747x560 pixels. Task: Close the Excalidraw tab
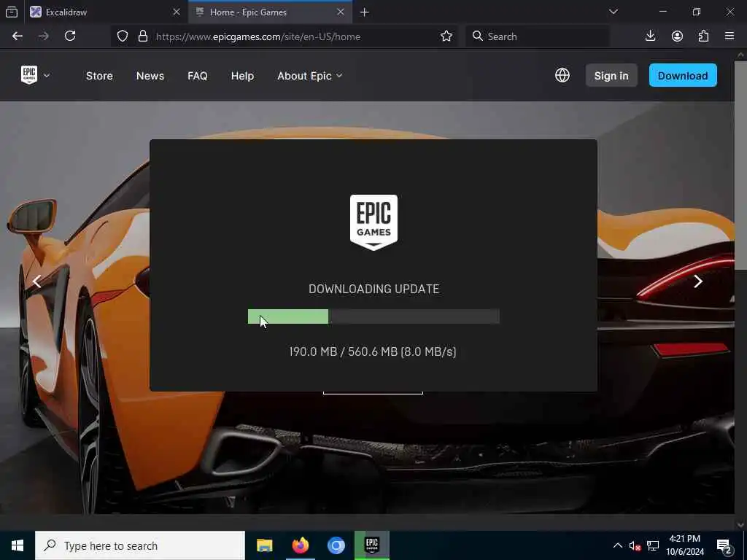(x=177, y=12)
